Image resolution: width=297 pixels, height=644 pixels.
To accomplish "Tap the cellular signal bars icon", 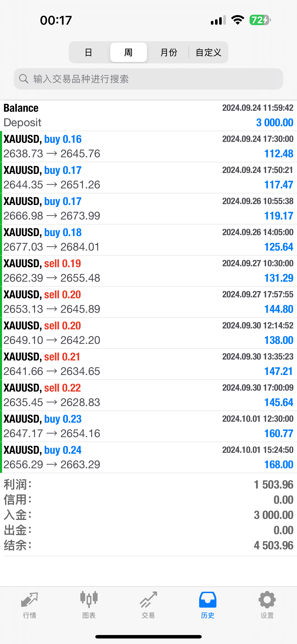I will (x=218, y=20).
